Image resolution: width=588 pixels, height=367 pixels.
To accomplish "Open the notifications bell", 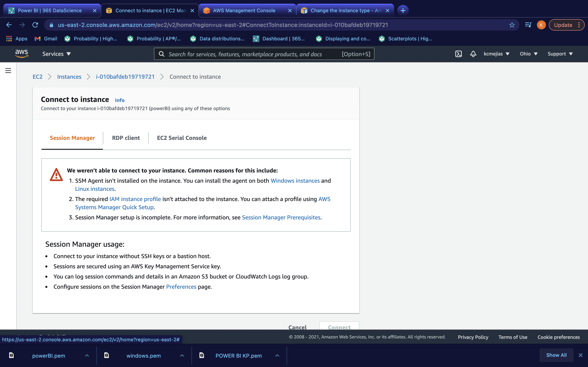I will pyautogui.click(x=473, y=54).
